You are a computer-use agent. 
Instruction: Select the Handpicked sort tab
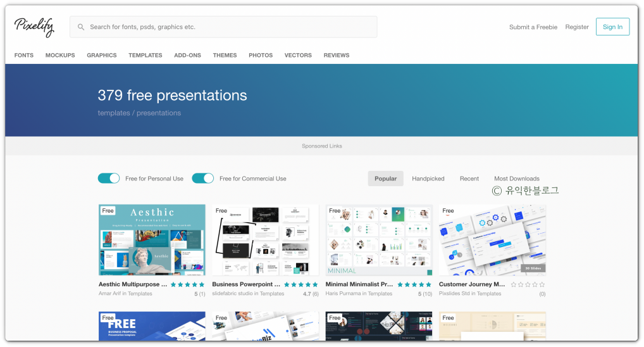pyautogui.click(x=428, y=179)
